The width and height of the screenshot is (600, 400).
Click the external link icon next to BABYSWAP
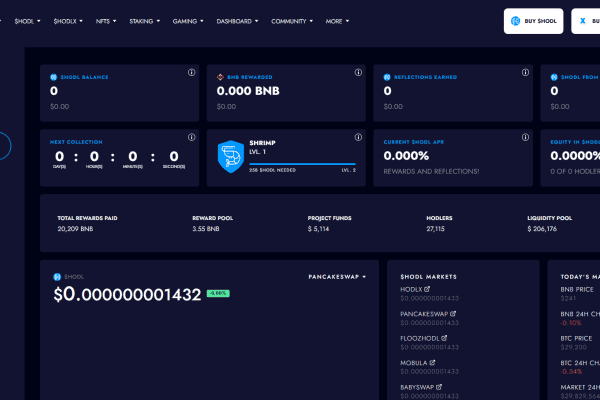[x=439, y=387]
